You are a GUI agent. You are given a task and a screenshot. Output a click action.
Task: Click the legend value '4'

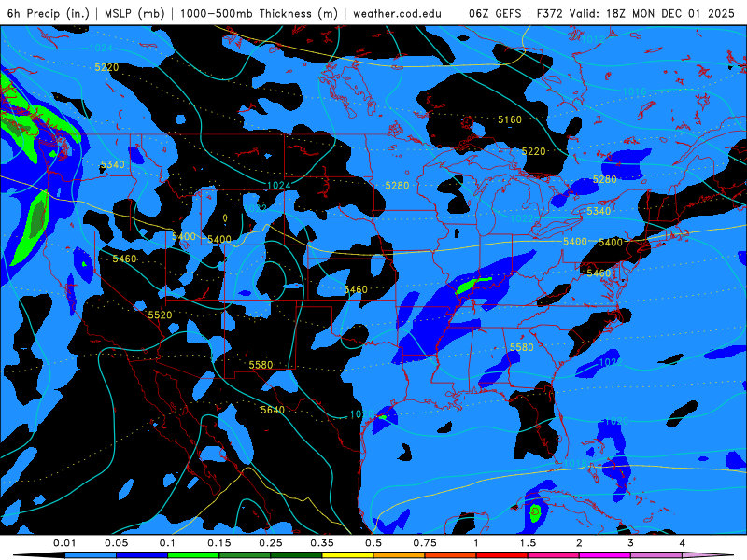(x=683, y=543)
